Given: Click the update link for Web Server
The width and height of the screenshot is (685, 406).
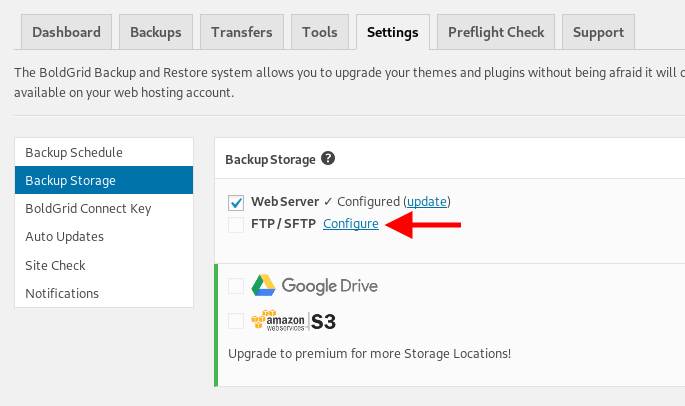Looking at the screenshot, I should (x=427, y=201).
